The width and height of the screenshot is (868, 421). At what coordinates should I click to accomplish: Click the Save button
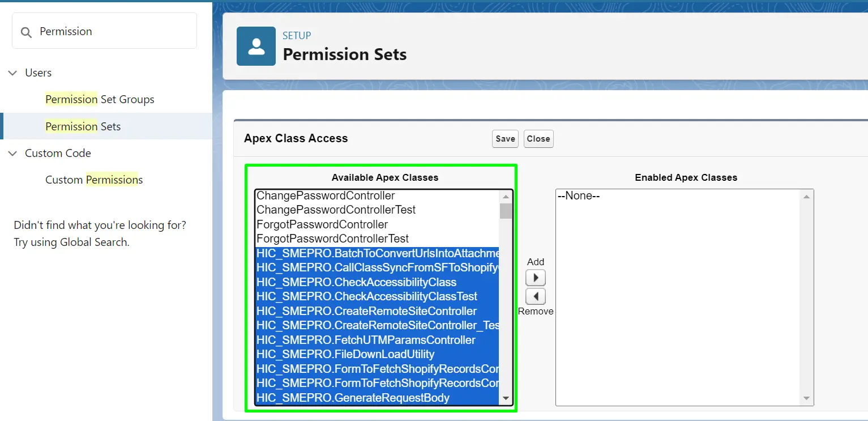click(x=505, y=139)
